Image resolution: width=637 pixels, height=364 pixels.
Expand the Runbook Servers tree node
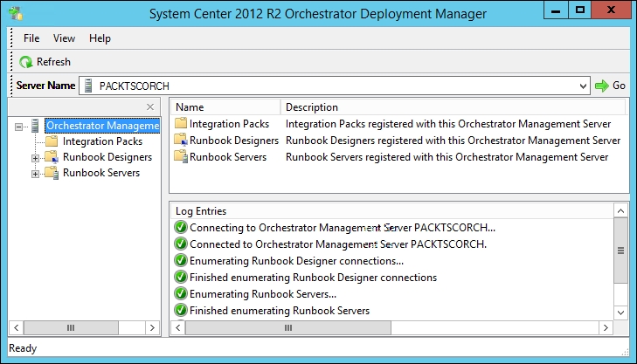point(35,174)
